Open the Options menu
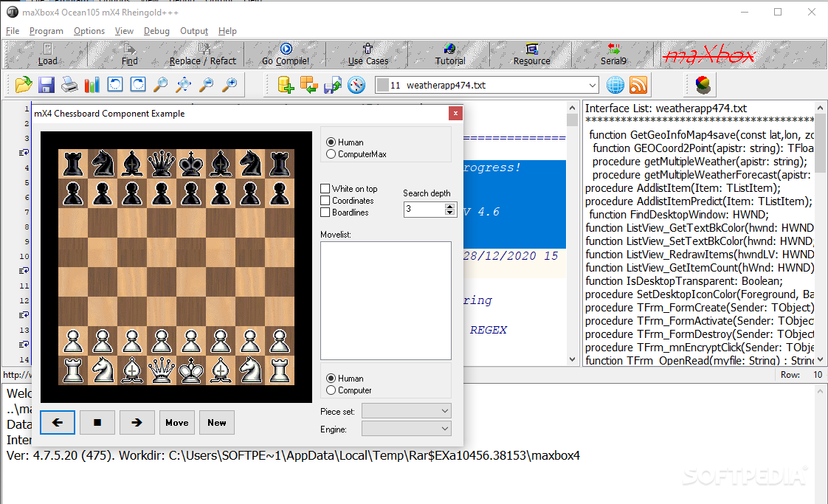The width and height of the screenshot is (828, 504). (x=89, y=31)
